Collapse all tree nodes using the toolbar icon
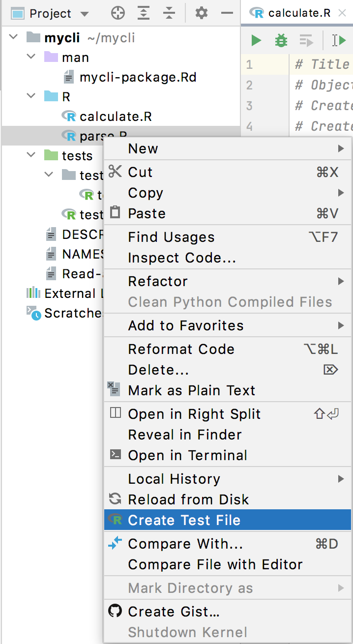This screenshot has width=353, height=644. pyautogui.click(x=169, y=13)
